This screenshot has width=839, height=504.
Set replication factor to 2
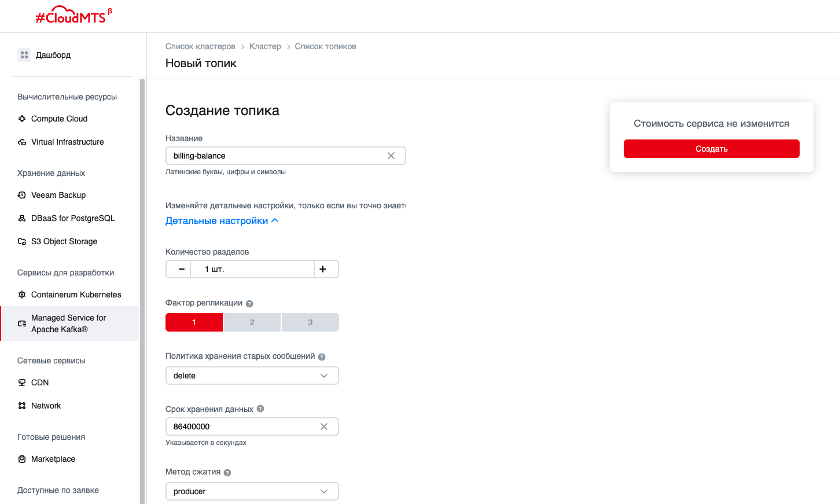pyautogui.click(x=252, y=322)
